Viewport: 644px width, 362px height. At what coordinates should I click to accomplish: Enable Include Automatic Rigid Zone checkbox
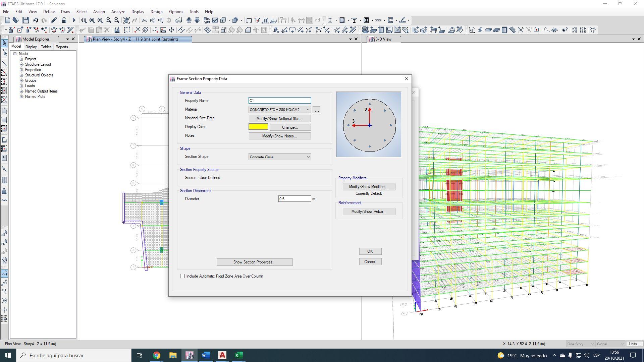coord(182,276)
